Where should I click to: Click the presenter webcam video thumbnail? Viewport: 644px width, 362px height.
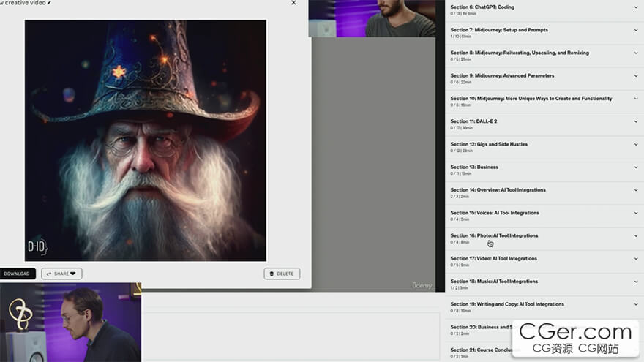pos(71,323)
